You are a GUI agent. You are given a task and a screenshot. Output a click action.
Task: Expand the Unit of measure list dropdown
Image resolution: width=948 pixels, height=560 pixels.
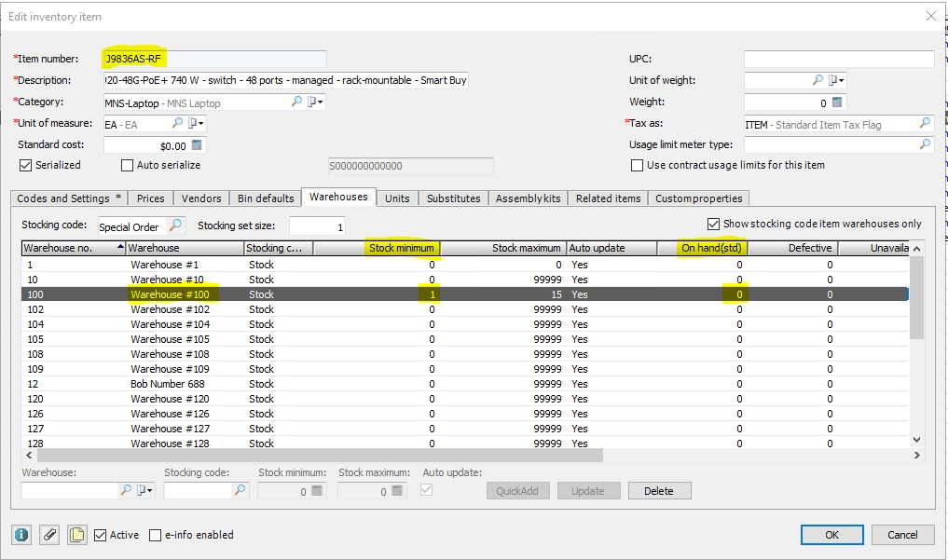coord(196,123)
